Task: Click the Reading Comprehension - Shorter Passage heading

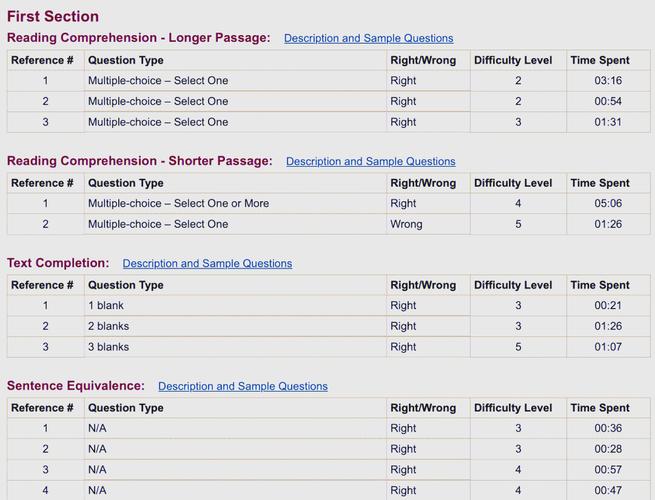Action: click(x=139, y=161)
